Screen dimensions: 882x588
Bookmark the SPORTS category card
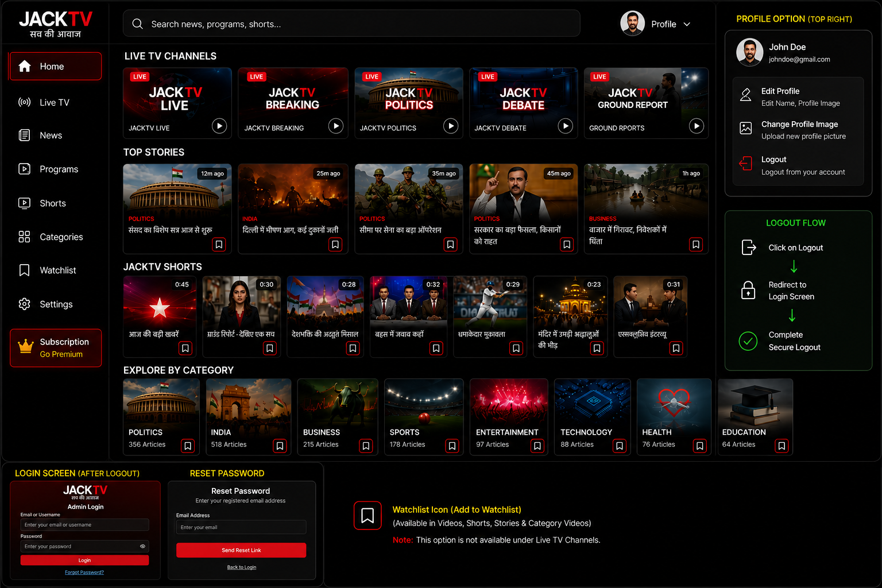[452, 446]
